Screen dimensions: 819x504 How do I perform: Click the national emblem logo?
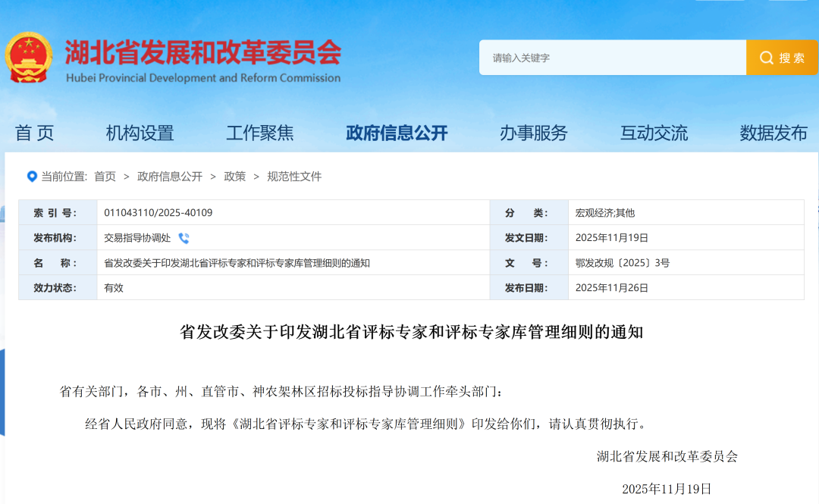click(28, 57)
